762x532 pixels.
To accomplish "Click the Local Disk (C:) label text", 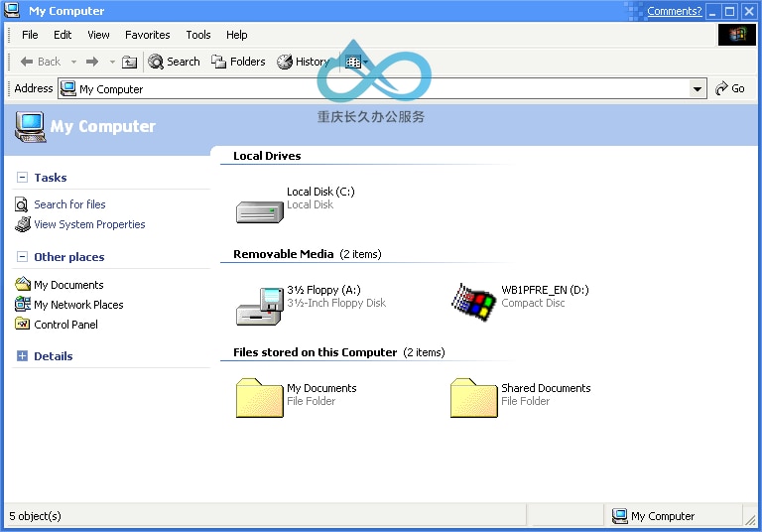I will click(320, 192).
